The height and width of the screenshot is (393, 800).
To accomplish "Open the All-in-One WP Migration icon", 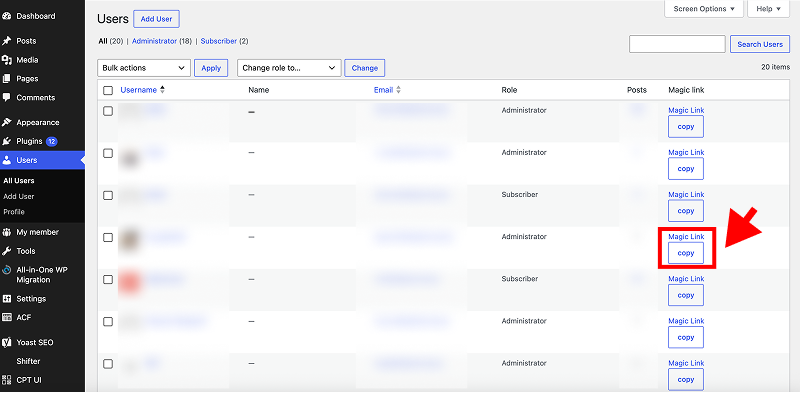I will (x=7, y=270).
